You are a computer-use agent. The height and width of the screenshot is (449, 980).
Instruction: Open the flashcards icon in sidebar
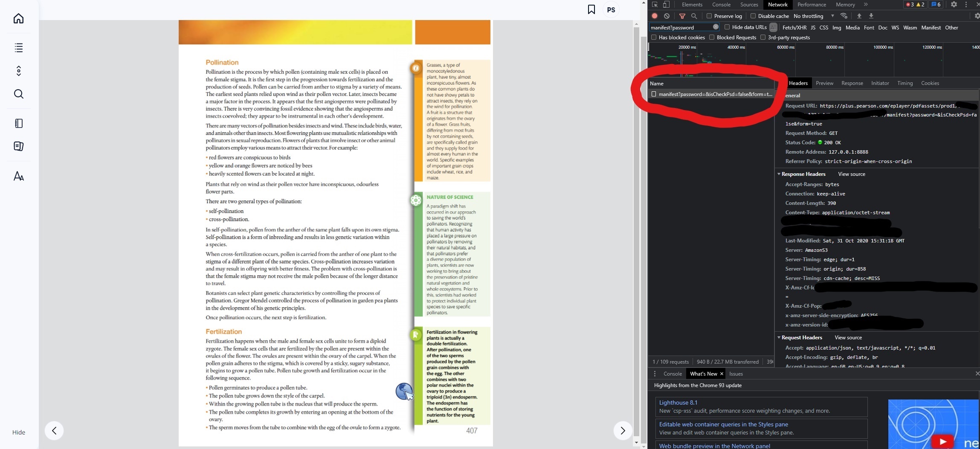(x=18, y=146)
